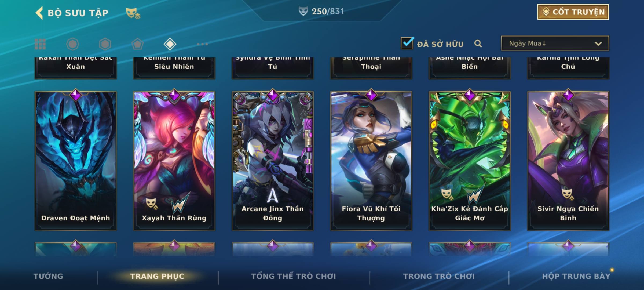This screenshot has width=644, height=290.
Task: Expand the sort dropdown chevron arrow
Action: [598, 44]
